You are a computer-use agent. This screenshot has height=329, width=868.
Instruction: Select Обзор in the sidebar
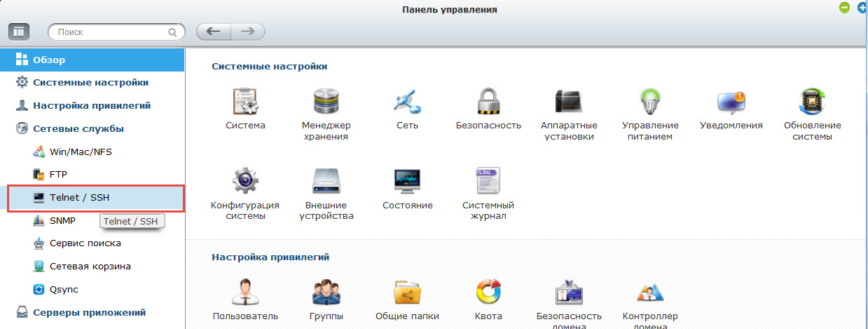[x=92, y=60]
